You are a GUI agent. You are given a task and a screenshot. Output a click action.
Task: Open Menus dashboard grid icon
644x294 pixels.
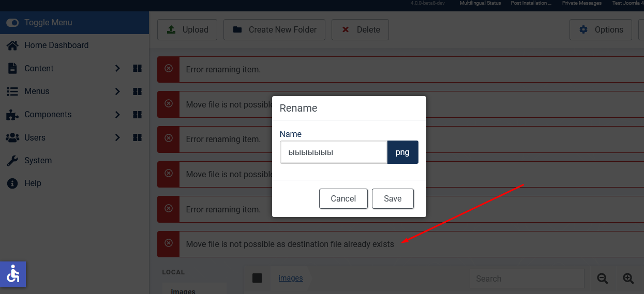137,91
